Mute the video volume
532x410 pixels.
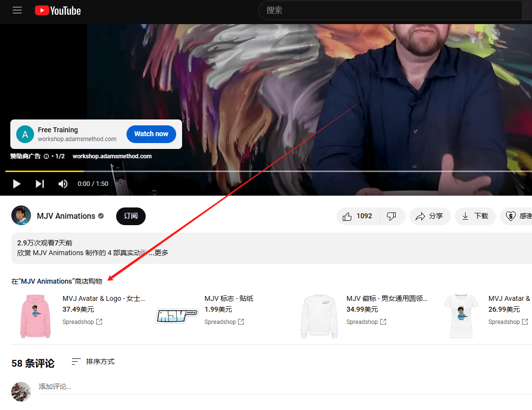point(63,184)
